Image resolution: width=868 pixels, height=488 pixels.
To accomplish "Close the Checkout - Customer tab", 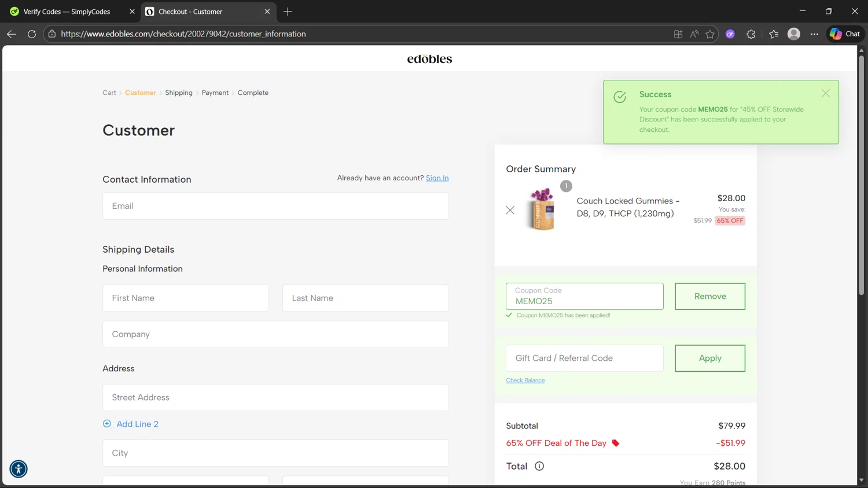I will point(267,12).
